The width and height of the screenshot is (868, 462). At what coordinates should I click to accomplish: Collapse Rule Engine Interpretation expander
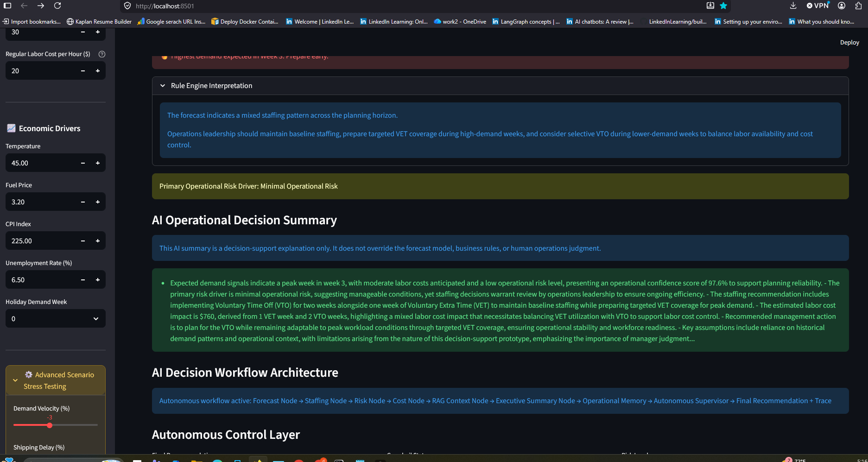point(500,86)
